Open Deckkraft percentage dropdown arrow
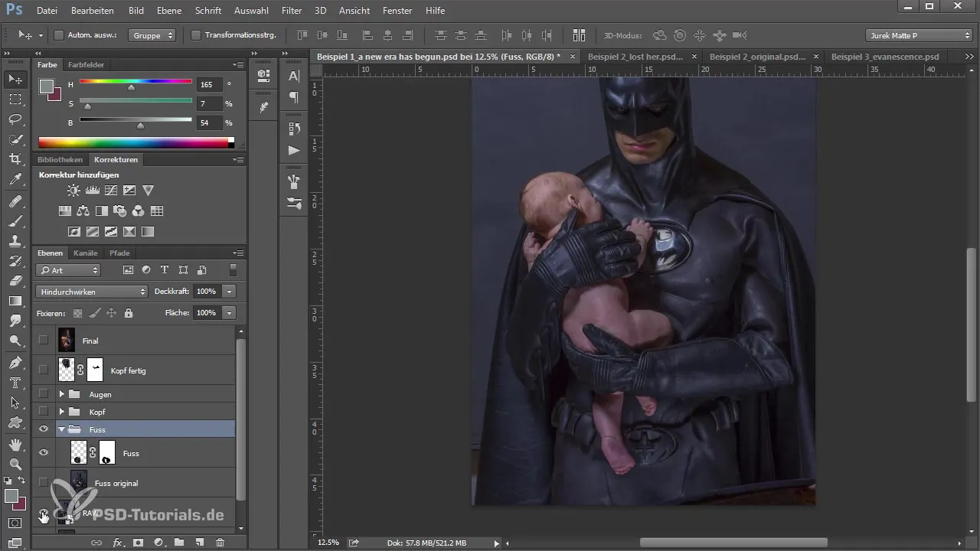 [x=229, y=292]
